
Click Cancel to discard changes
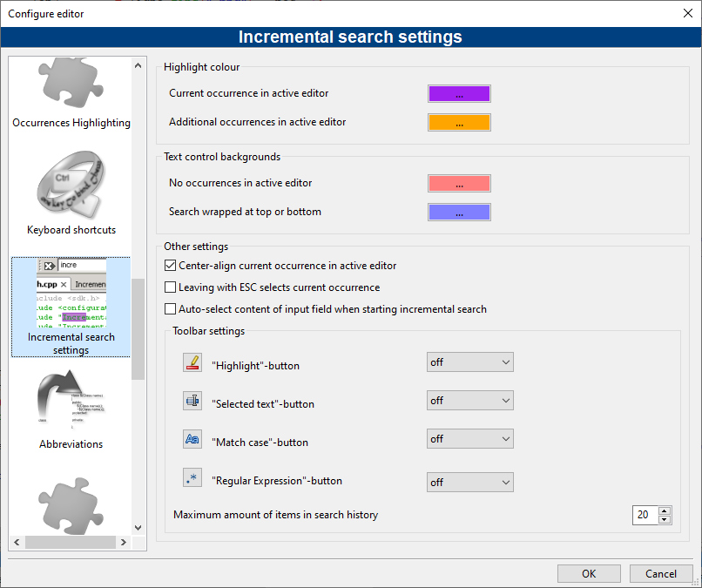click(661, 573)
